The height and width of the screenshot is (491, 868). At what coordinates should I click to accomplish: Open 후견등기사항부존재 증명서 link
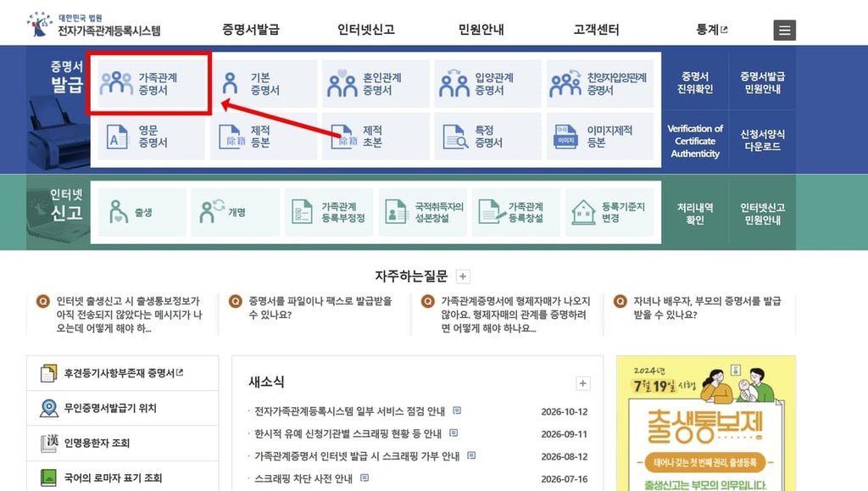[x=123, y=373]
